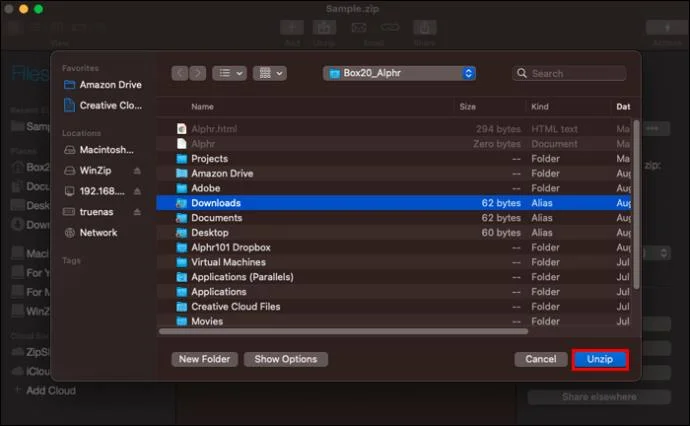Eject the truenas network drive
The width and height of the screenshot is (690, 426).
[137, 212]
